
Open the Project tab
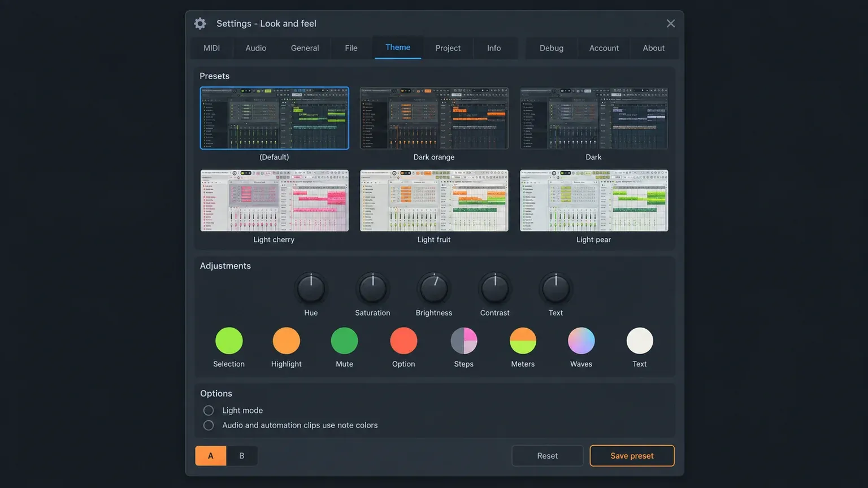[x=448, y=48]
